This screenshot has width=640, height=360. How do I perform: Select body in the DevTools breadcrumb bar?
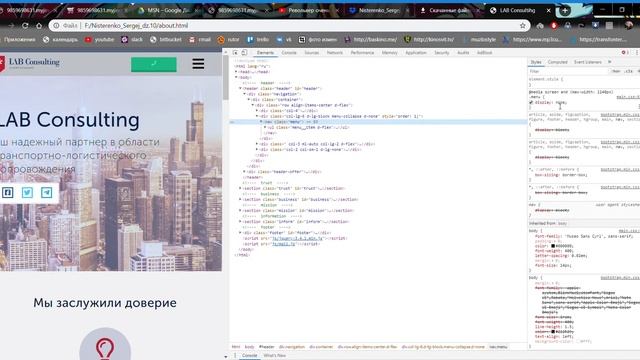tap(249, 347)
